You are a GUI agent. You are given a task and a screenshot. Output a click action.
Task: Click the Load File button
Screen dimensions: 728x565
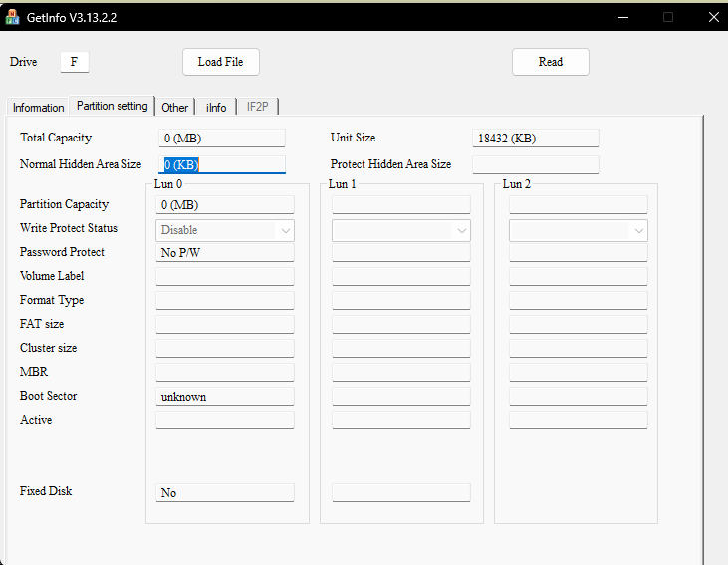tap(220, 62)
